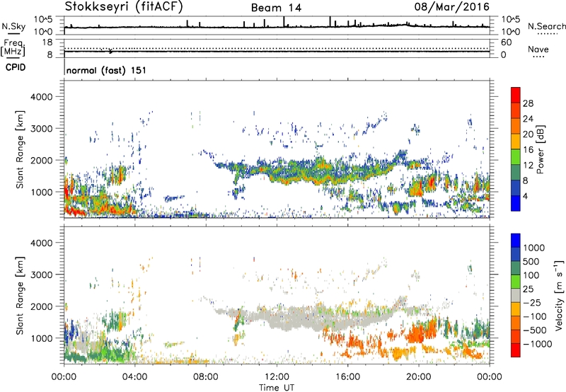
Task: Select the orange 20–24 dB colorbar segment
Action: coord(516,127)
